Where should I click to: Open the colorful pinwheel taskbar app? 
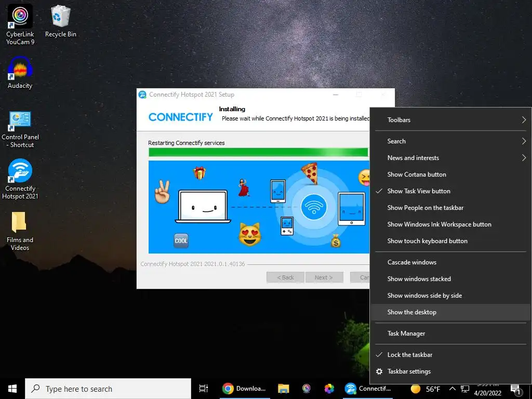coord(329,389)
